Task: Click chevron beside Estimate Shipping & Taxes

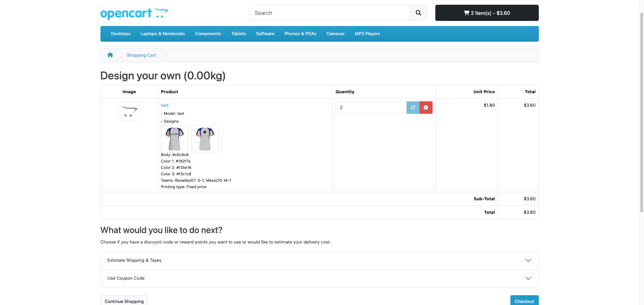Action: point(528,260)
